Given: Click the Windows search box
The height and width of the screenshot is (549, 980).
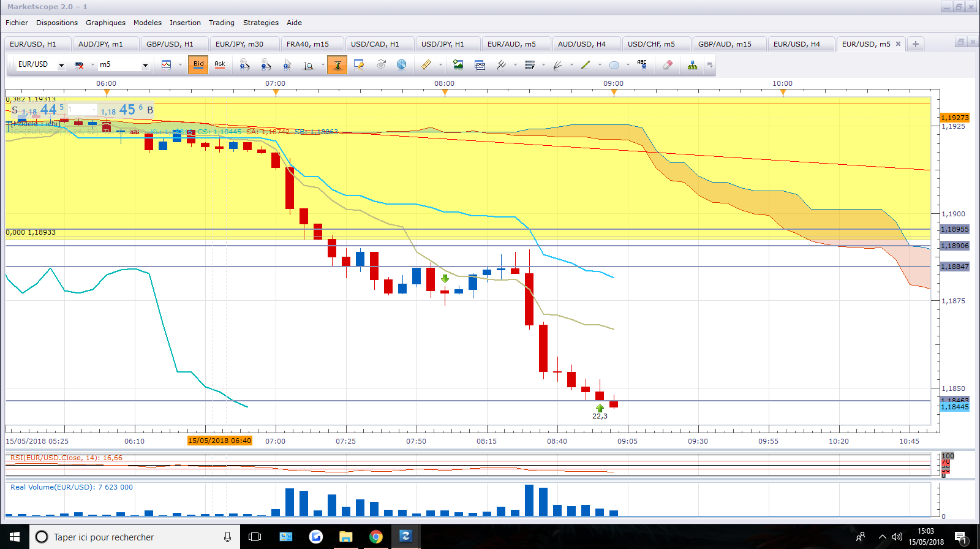Looking at the screenshot, I should 134,537.
